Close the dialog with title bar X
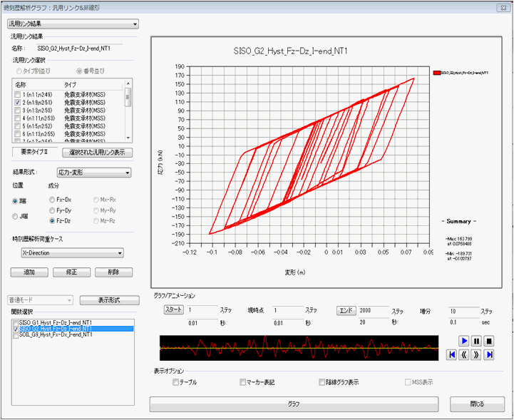 pos(503,8)
